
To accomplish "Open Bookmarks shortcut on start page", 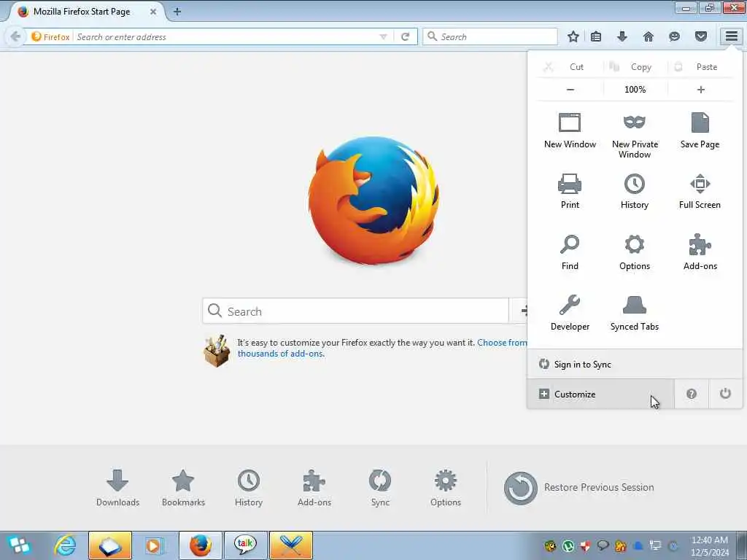I will 183,488.
